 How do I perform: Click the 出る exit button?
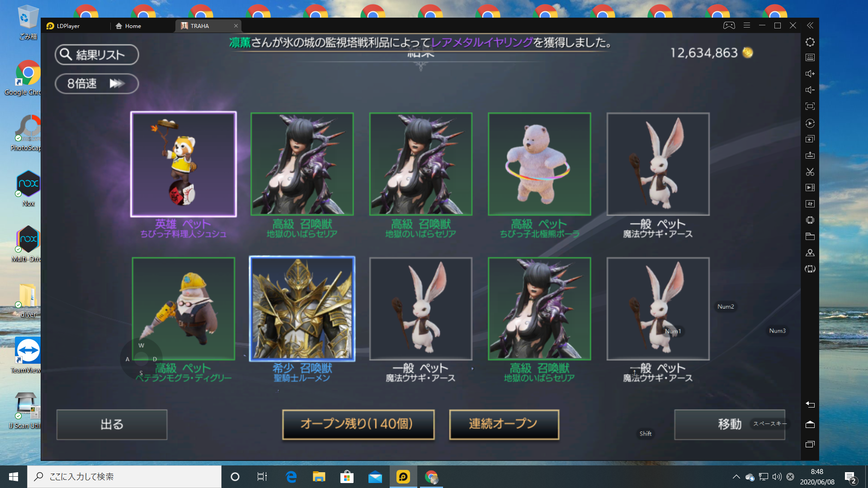tap(112, 424)
